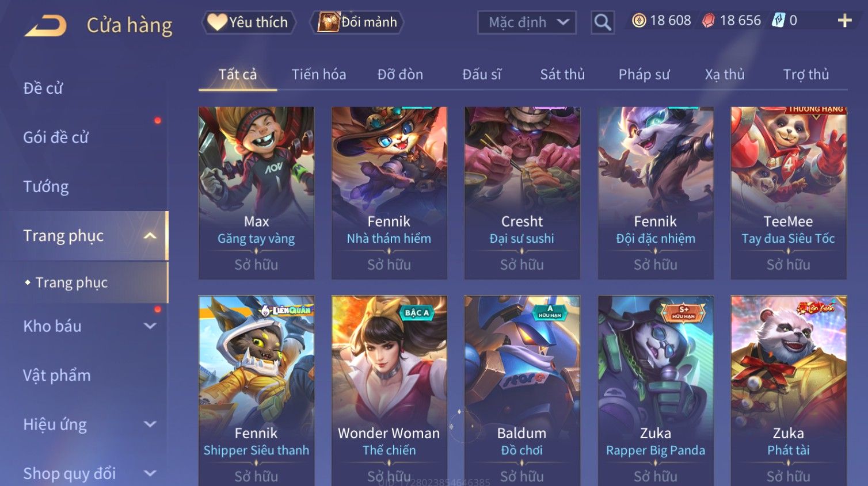The image size is (868, 486).
Task: Tap the gold coin currency icon
Action: (x=639, y=21)
